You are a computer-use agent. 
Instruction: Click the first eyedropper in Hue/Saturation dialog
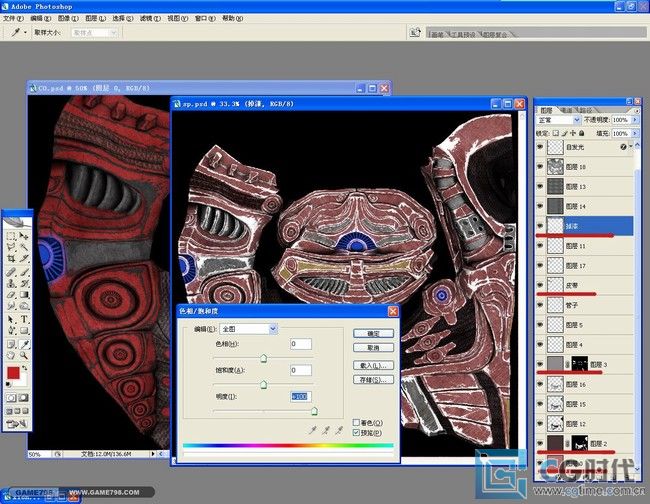pos(313,430)
